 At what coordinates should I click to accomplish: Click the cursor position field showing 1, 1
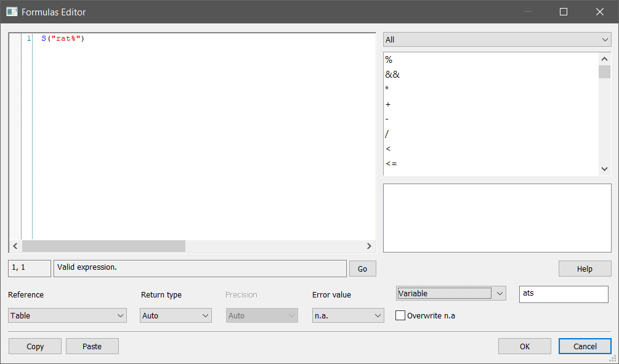pos(30,268)
